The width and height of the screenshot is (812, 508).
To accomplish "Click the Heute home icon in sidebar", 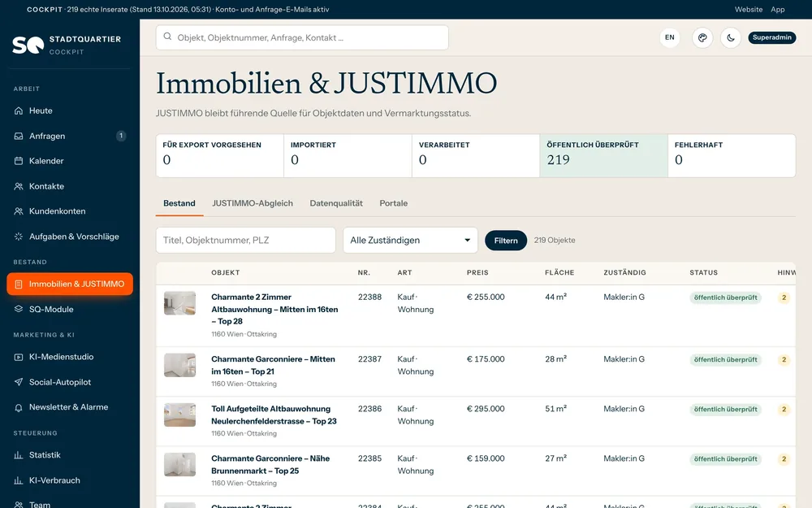I will [19, 111].
